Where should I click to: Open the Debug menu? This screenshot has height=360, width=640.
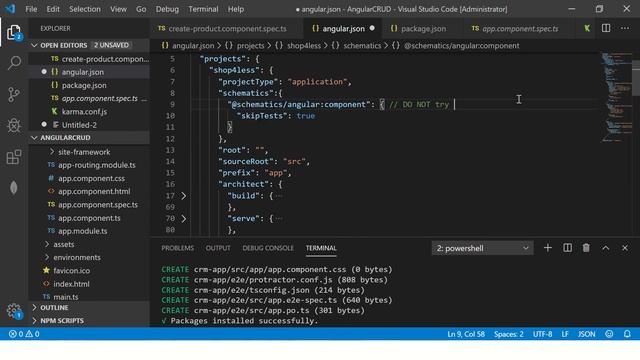167,9
